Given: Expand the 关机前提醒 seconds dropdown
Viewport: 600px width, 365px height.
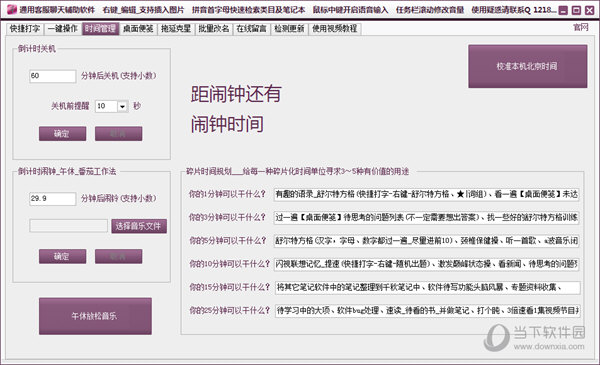Looking at the screenshot, I should [x=122, y=106].
